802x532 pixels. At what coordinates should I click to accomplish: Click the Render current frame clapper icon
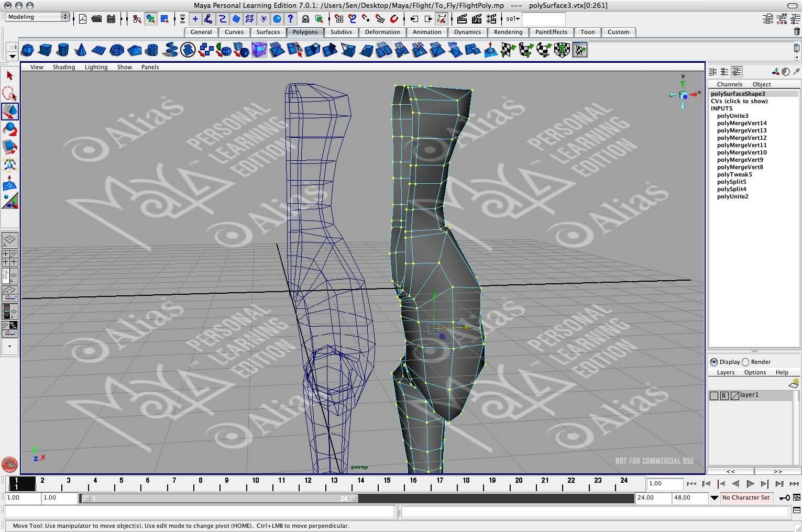(462, 19)
